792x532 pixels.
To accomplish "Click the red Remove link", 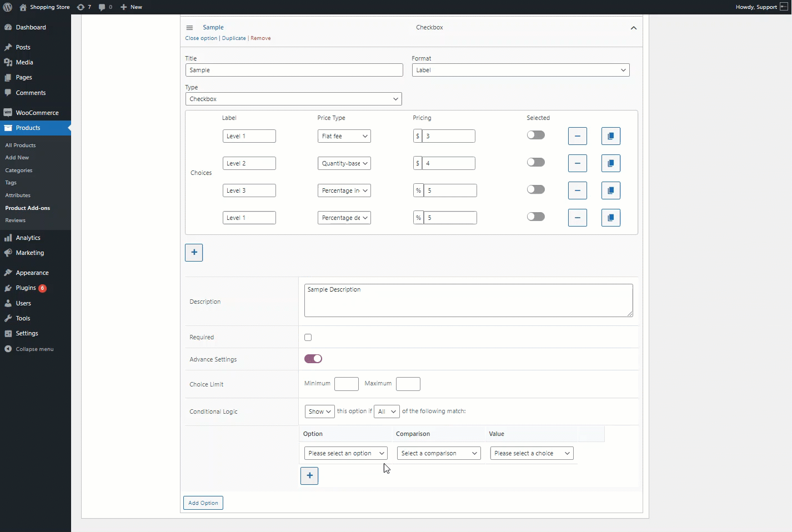I will [260, 38].
